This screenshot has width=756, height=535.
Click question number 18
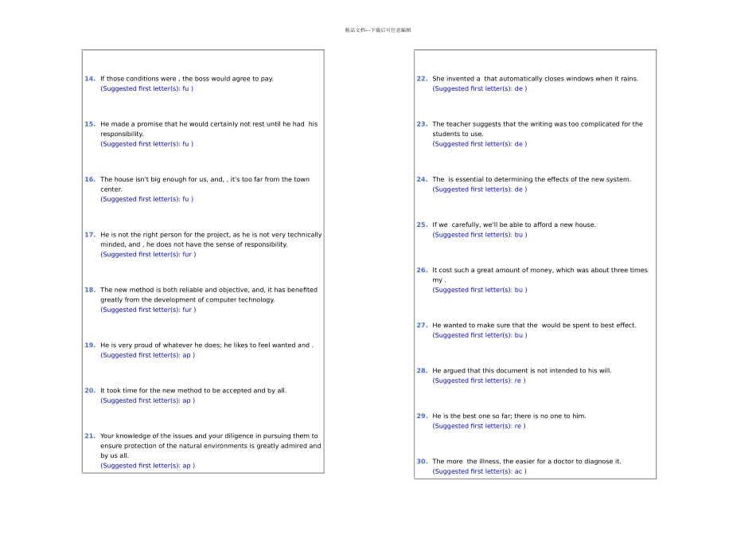pos(90,290)
